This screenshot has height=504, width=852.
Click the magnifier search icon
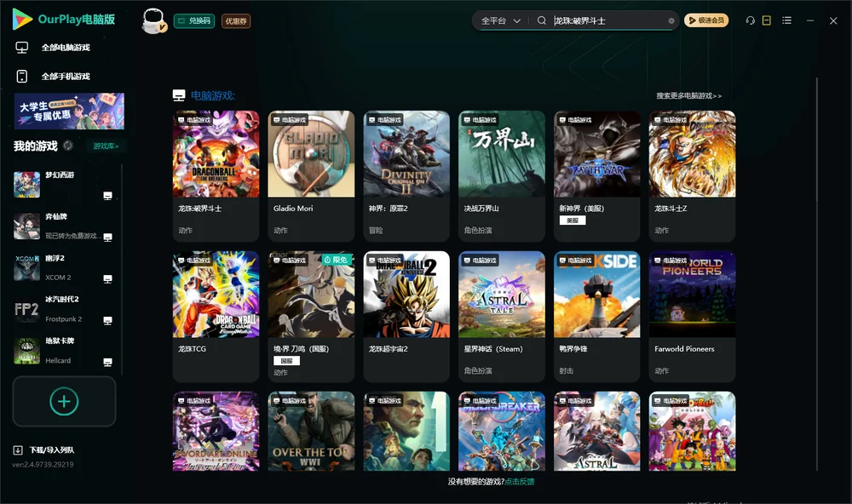coord(541,20)
